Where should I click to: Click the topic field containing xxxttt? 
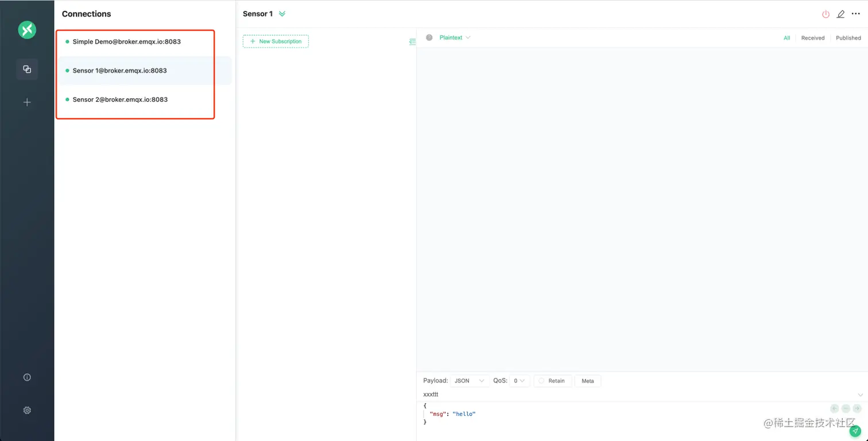coord(637,394)
